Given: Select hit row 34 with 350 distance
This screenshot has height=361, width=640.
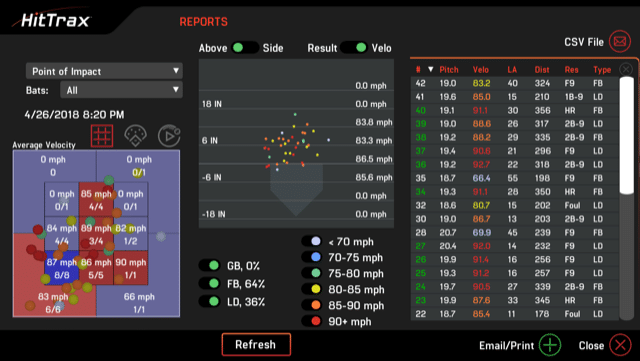Looking at the screenshot, I should tap(514, 192).
